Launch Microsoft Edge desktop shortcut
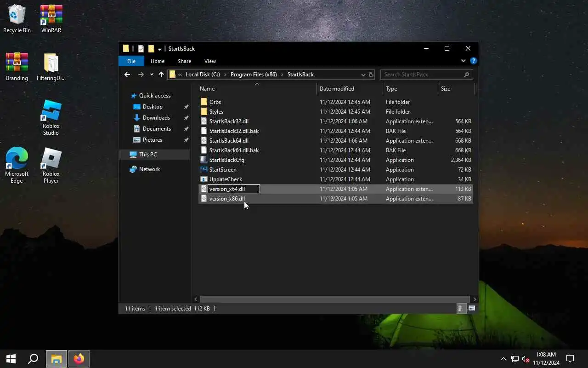588x368 pixels. point(17,166)
